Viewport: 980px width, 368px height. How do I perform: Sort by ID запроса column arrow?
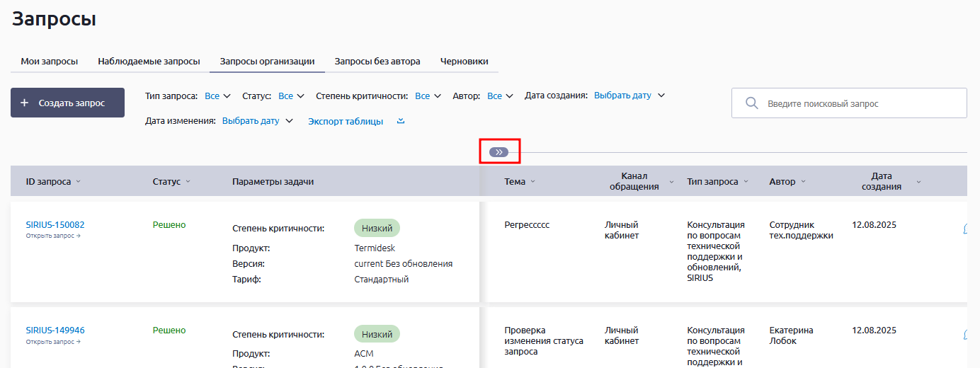click(x=79, y=182)
